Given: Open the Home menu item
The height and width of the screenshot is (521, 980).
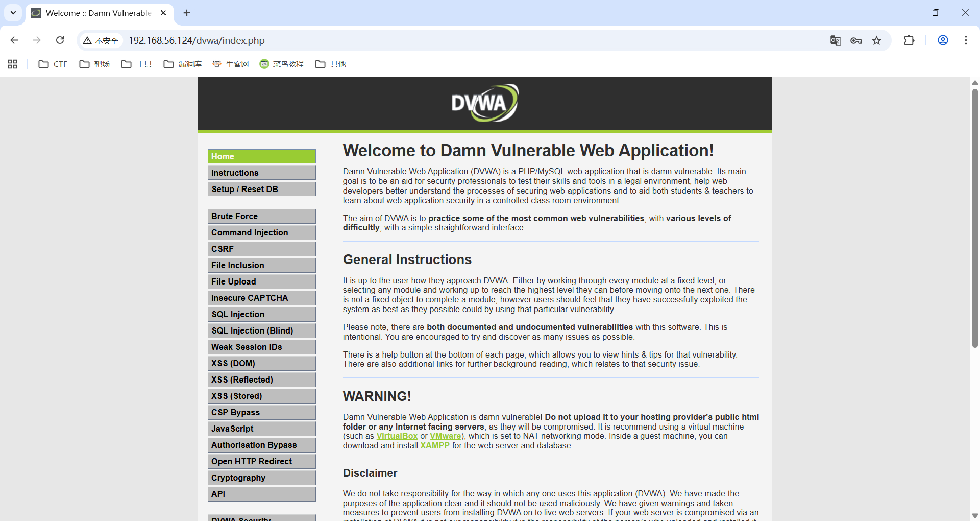Looking at the screenshot, I should tap(262, 156).
